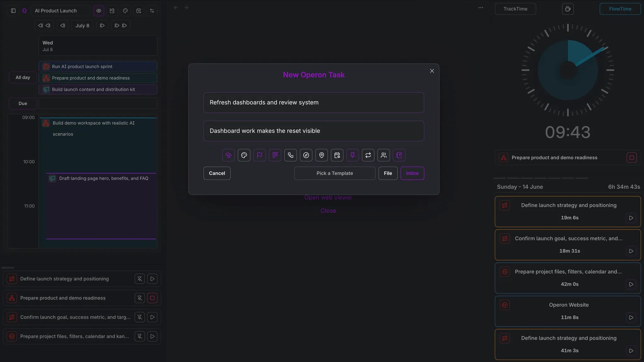644x362 pixels.
Task: Unpin Define launch strategy in bottom list
Action: point(140,279)
